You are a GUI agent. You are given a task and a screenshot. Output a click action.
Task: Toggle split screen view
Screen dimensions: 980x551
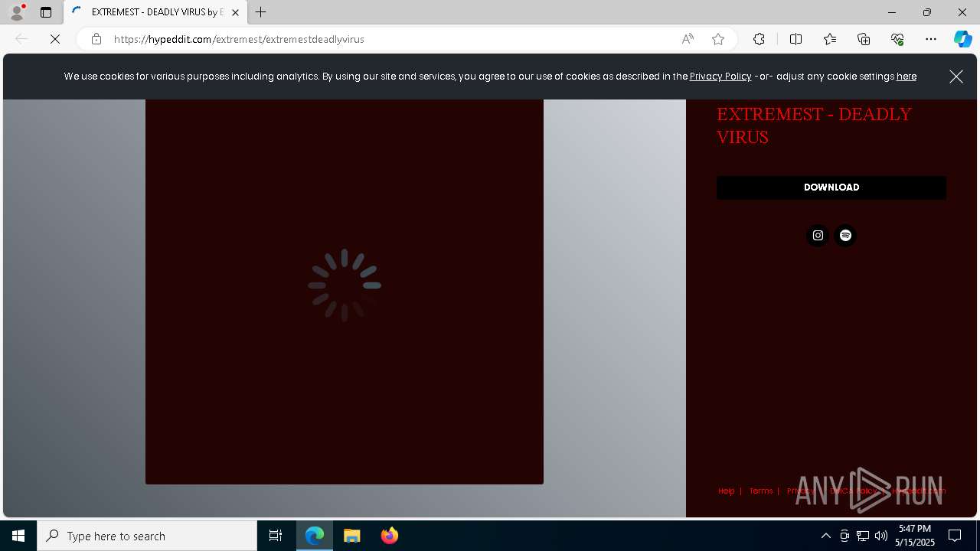[795, 39]
